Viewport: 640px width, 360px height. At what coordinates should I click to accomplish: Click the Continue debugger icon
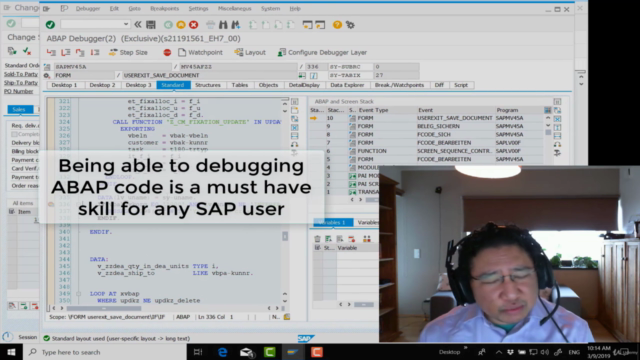pyautogui.click(x=95, y=52)
